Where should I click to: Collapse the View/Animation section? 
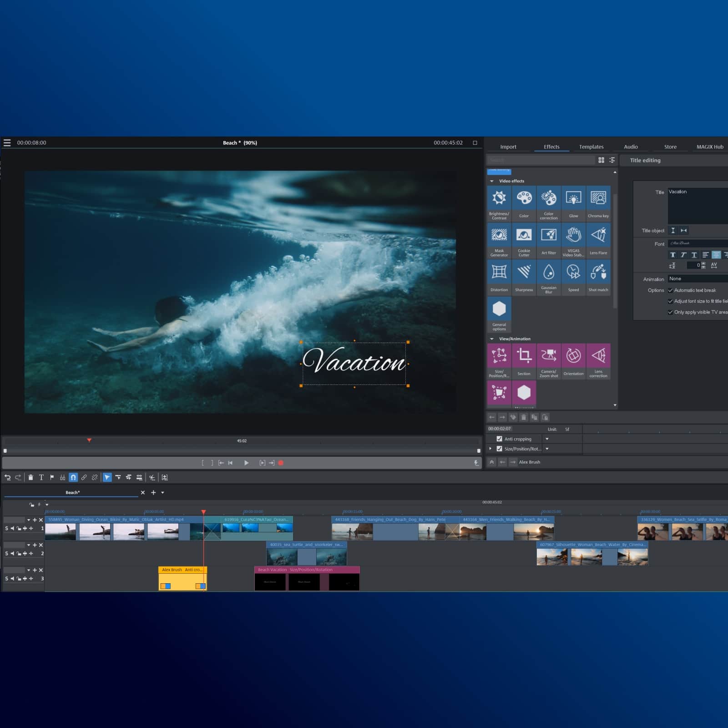492,339
